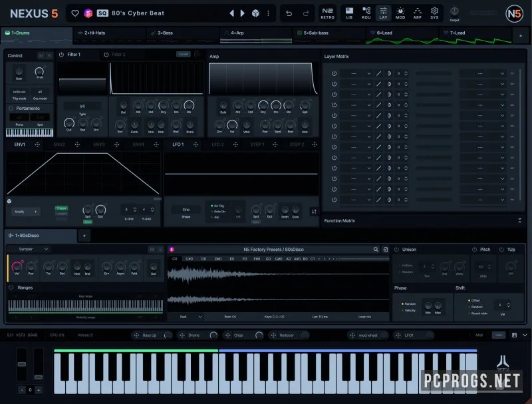Click the undo arrow
Viewport: 532px width, 404px height.
click(289, 13)
